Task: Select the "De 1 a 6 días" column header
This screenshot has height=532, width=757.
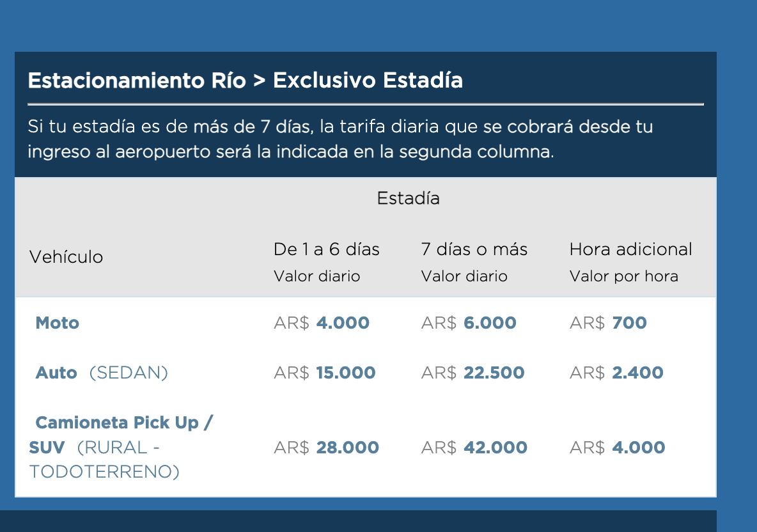Action: pos(327,249)
